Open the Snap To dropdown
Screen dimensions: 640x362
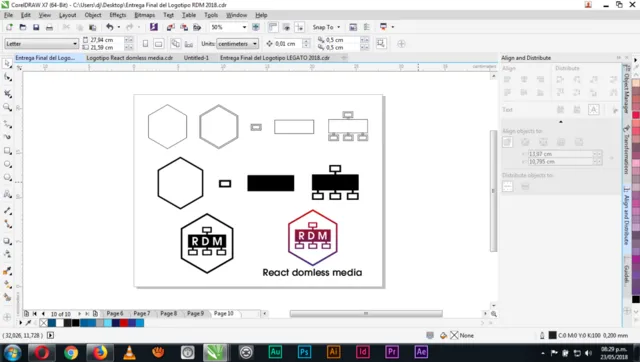click(326, 27)
